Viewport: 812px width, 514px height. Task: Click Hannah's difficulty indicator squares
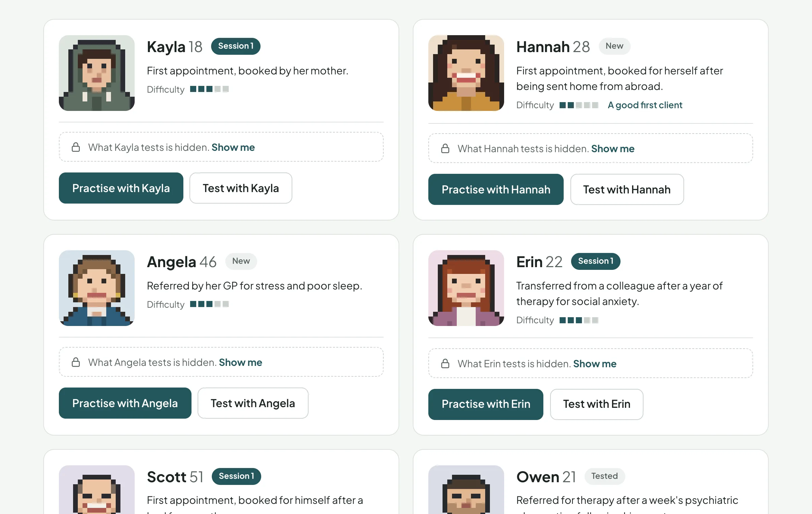pyautogui.click(x=579, y=105)
